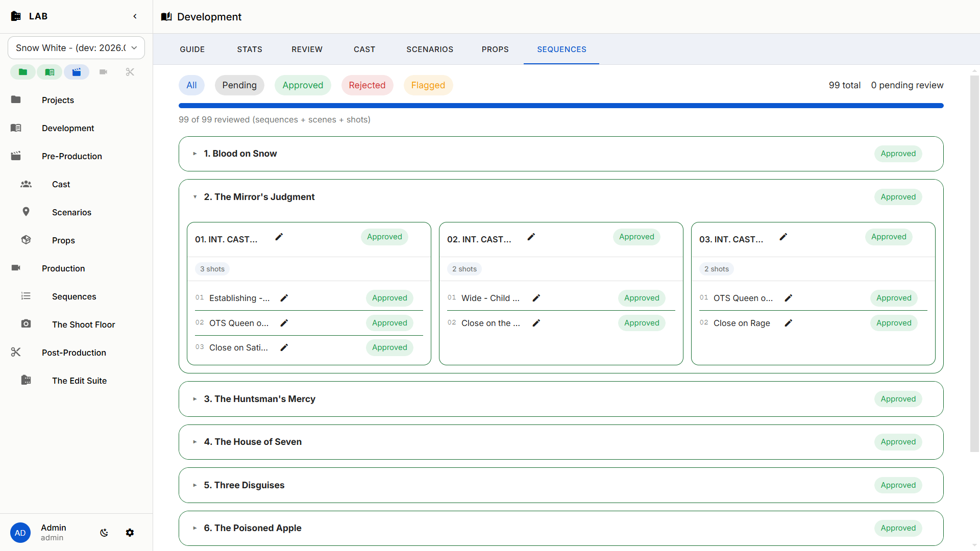Image resolution: width=980 pixels, height=551 pixels.
Task: Select the blue clapperboard icon in sidebar toolbar
Action: point(77,72)
